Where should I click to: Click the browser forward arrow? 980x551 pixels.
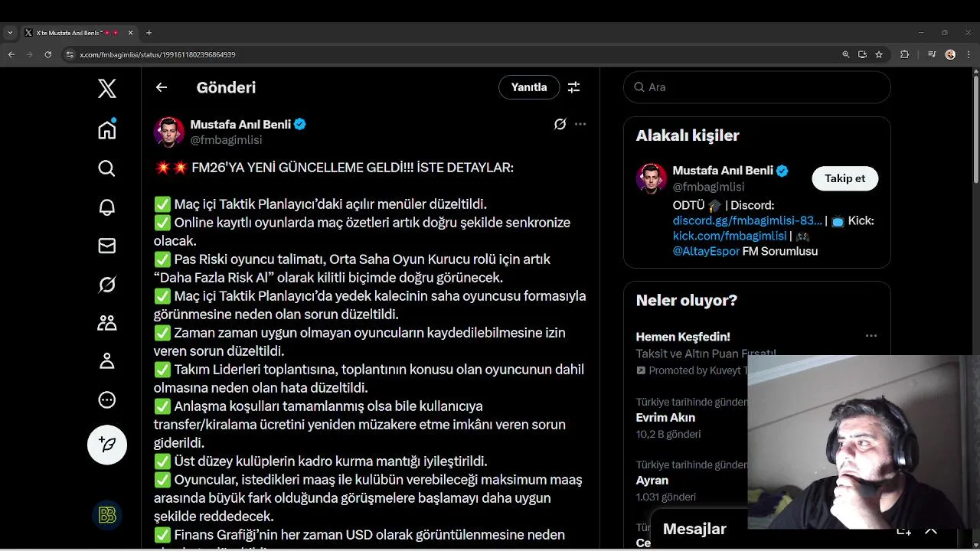coord(30,54)
